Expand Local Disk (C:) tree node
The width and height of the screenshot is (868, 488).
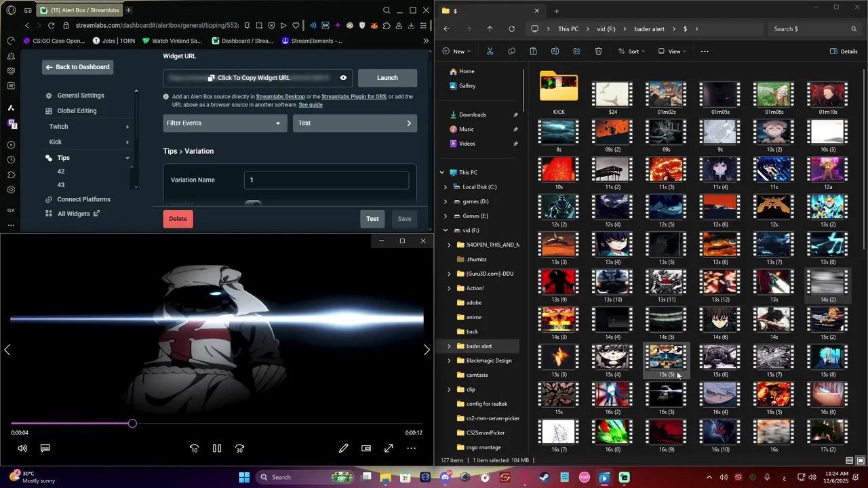pos(446,187)
